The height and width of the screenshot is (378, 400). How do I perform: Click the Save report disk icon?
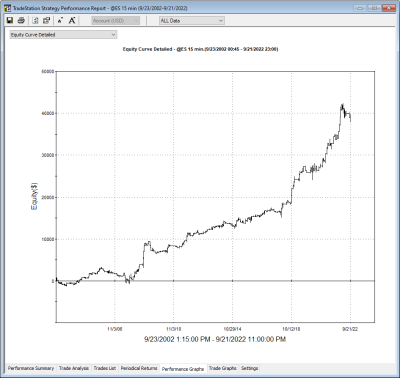10,20
